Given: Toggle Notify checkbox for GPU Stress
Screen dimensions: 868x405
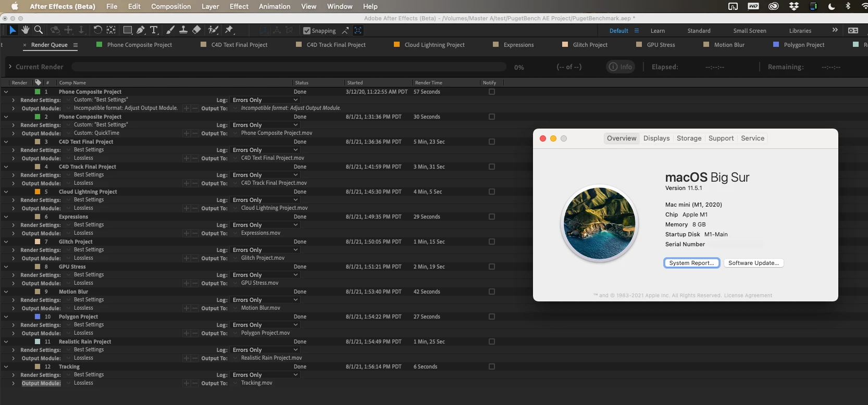Looking at the screenshot, I should point(491,267).
